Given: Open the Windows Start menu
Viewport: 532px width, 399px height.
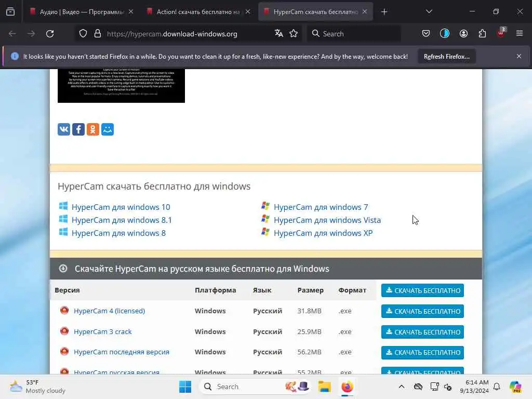Looking at the screenshot, I should [185, 387].
